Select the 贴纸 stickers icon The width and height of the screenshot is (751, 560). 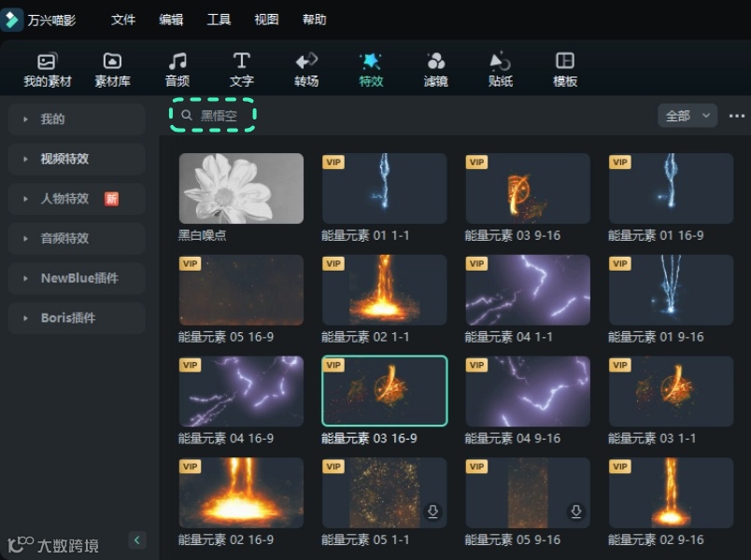click(x=499, y=65)
